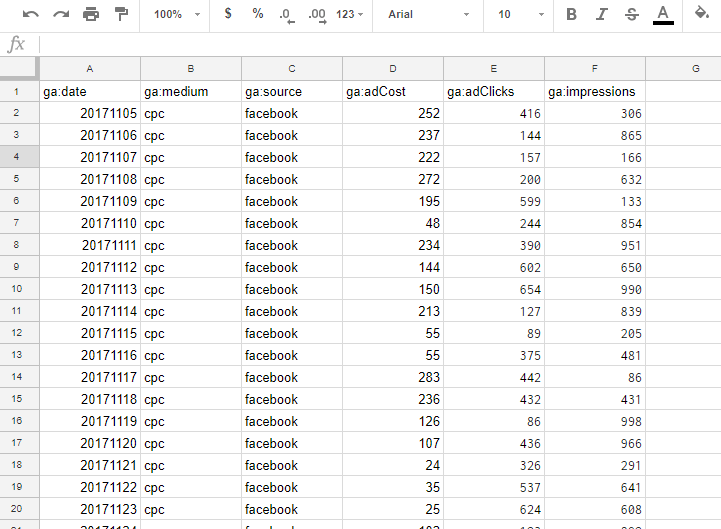Open the Arial font dropdown
721x529 pixels.
pos(428,14)
